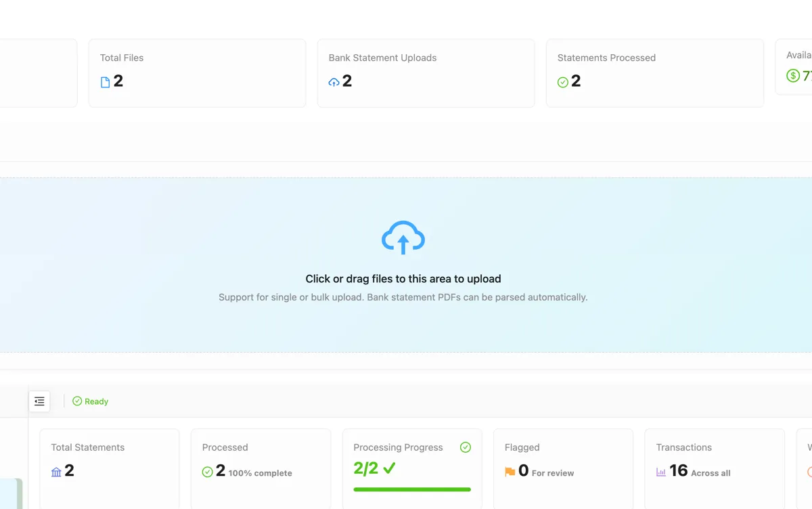Click the cloud upload icon on Bank Statement Uploads card

(333, 81)
